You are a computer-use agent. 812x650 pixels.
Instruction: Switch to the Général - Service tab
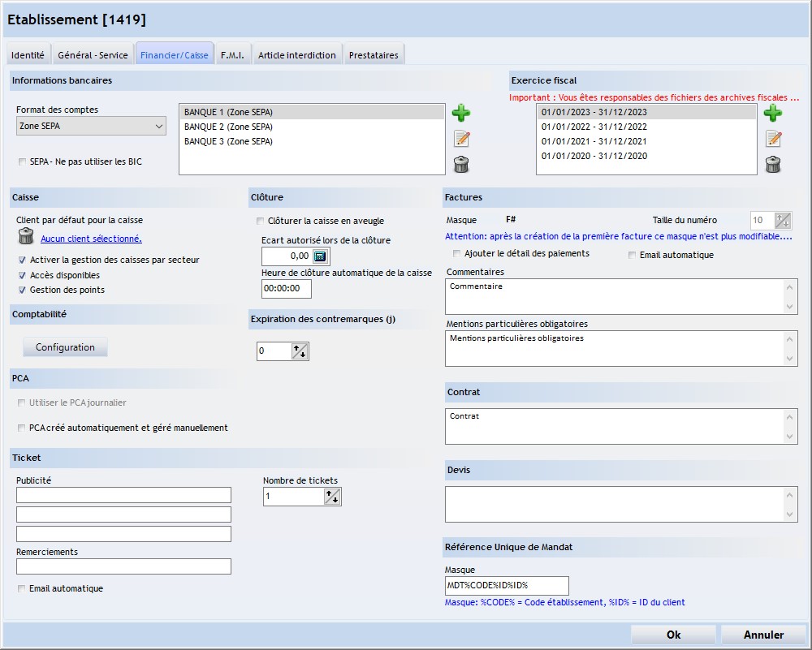click(x=93, y=55)
